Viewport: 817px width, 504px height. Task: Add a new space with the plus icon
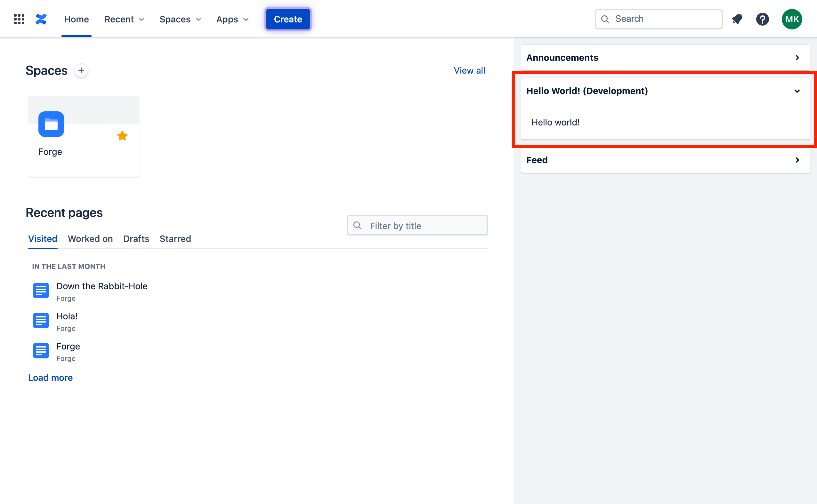(x=81, y=70)
